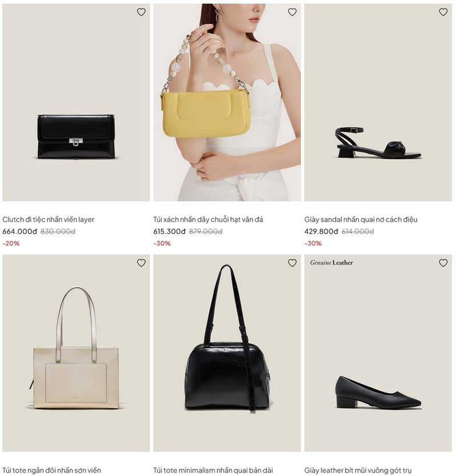
Task: Open the black shoulder tote photo
Action: click(x=227, y=353)
